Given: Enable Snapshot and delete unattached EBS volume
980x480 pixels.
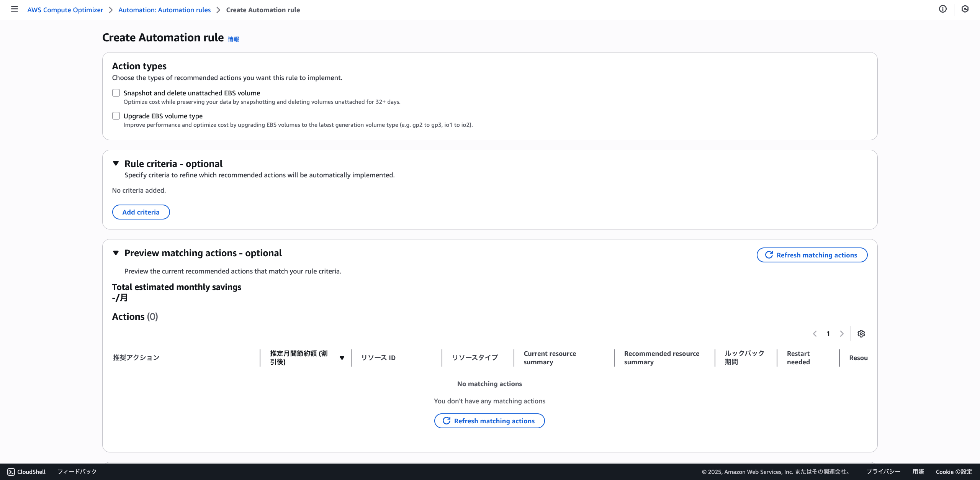Looking at the screenshot, I should (x=116, y=93).
